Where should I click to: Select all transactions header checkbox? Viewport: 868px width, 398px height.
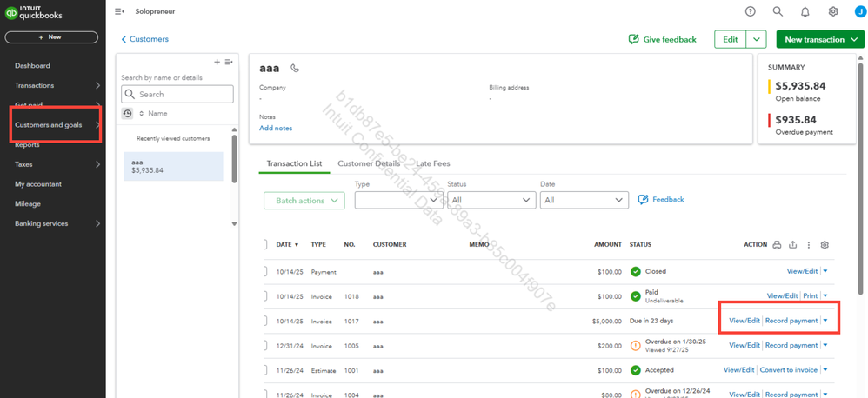click(264, 244)
